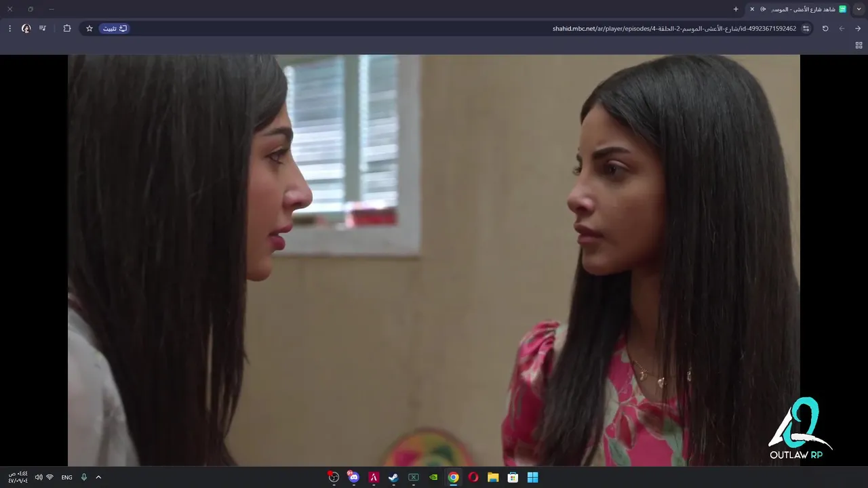868x488 pixels.
Task: Click the تثبيت install app button
Action: (115, 28)
